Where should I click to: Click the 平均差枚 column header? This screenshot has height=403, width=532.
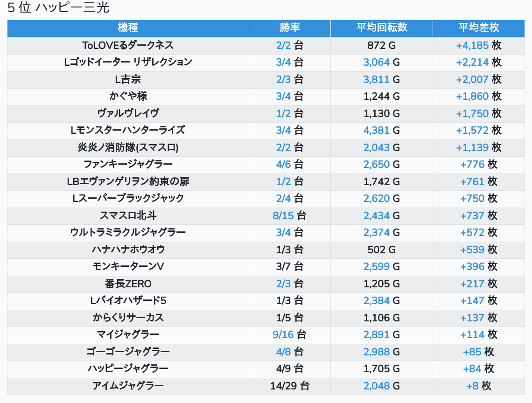[479, 28]
